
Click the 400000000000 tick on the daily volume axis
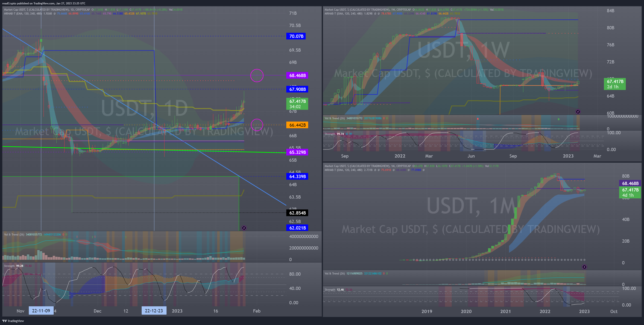304,237
